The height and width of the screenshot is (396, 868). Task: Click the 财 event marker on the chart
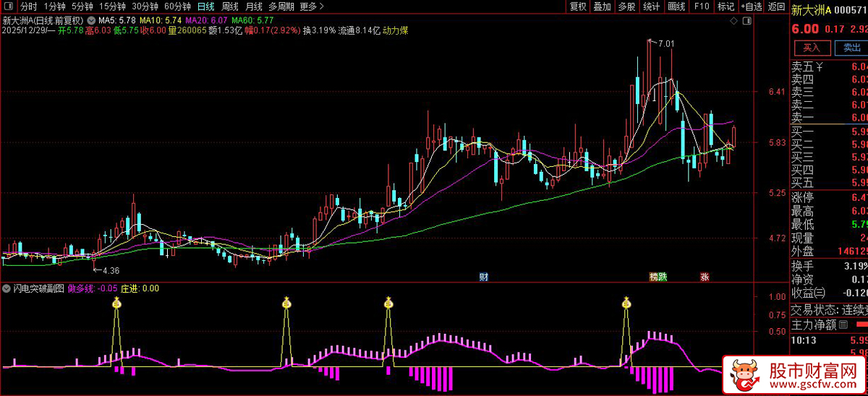click(483, 277)
